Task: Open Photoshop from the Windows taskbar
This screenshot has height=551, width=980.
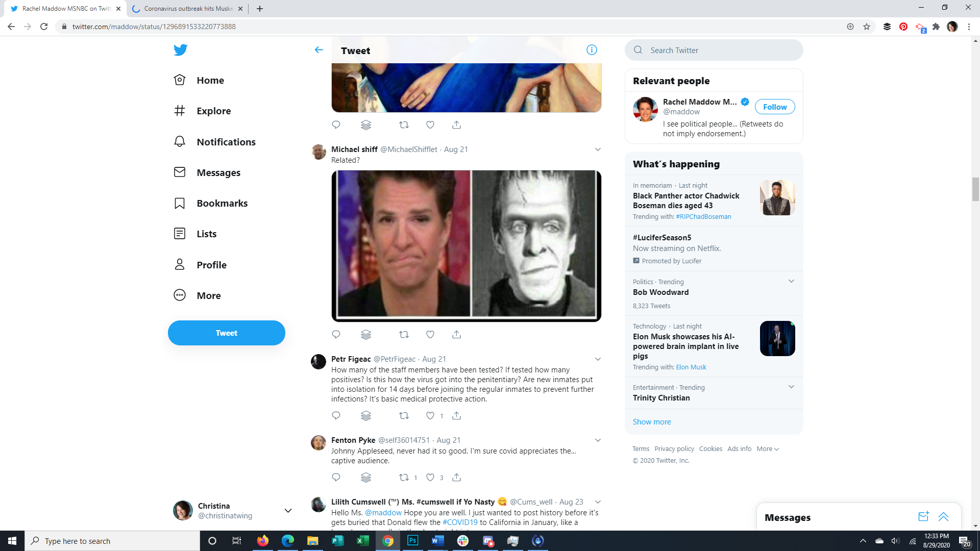Action: coord(413,541)
